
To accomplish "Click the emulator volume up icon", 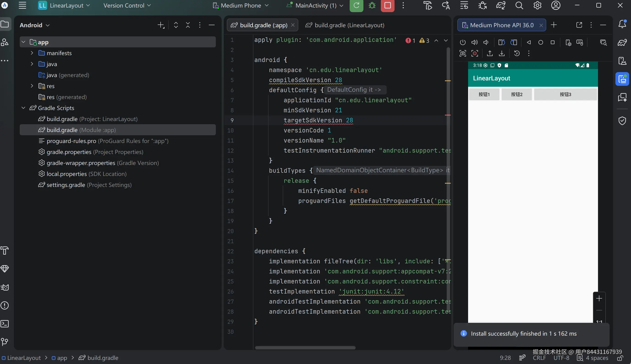I will [x=474, y=42].
